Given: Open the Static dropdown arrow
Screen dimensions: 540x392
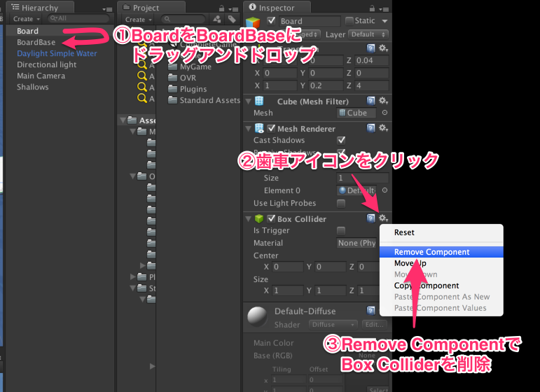Looking at the screenshot, I should pos(385,21).
